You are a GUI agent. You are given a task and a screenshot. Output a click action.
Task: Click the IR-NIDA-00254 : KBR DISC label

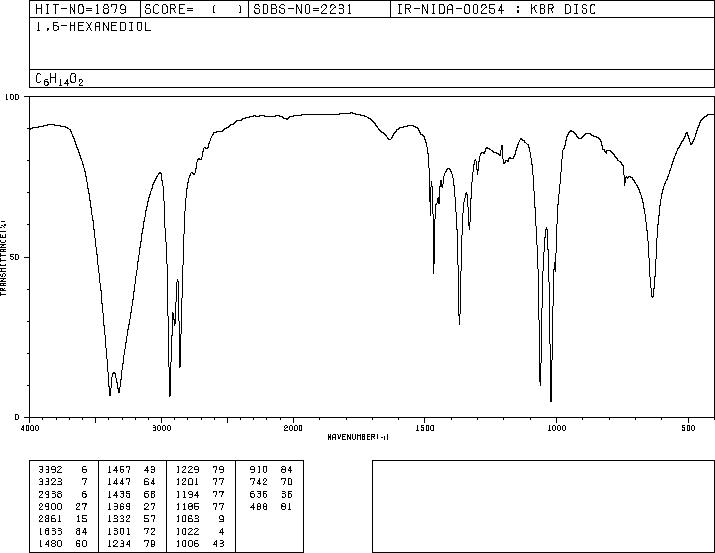coord(496,9)
